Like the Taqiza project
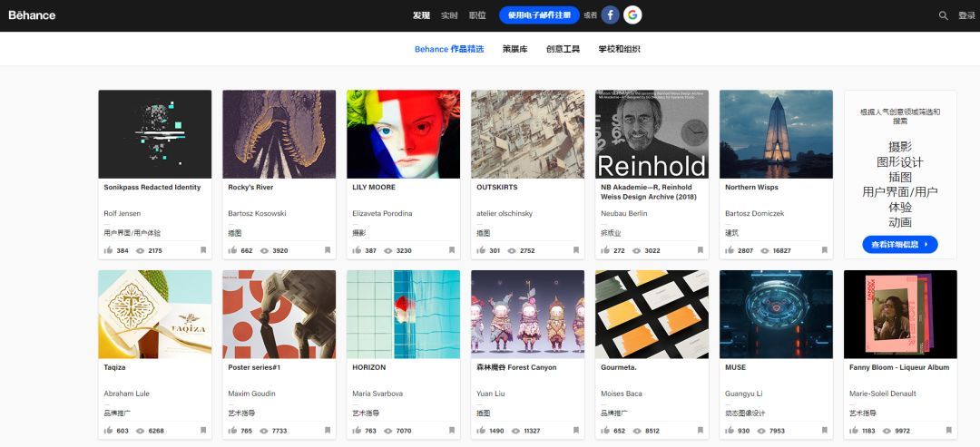This screenshot has width=980, height=447. [109, 431]
